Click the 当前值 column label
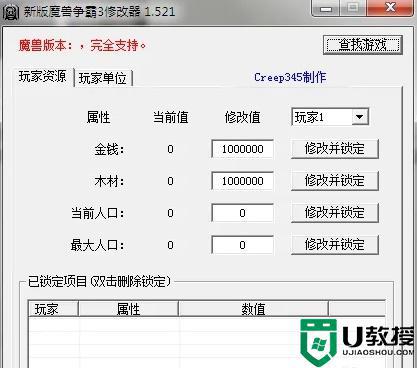This screenshot has height=368, width=417. pos(171,117)
